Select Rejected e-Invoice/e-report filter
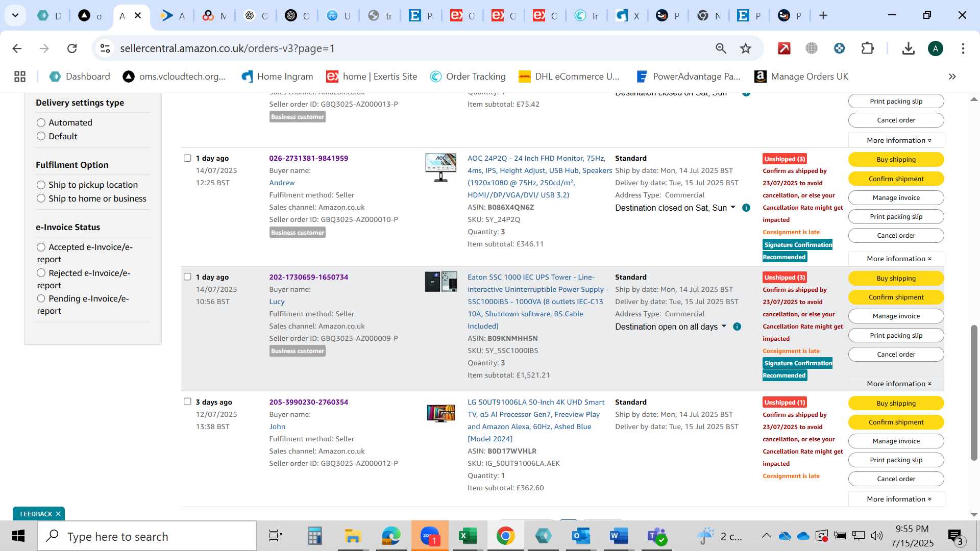The width and height of the screenshot is (980, 551). tap(41, 273)
